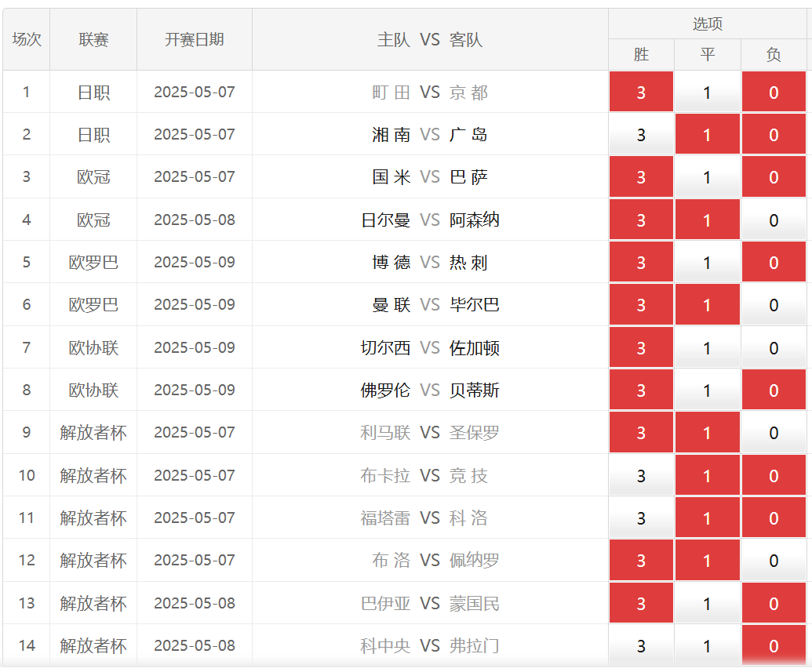Select loss option for 日尔曼 VS 阿森纳
The width and height of the screenshot is (812, 672).
click(774, 220)
